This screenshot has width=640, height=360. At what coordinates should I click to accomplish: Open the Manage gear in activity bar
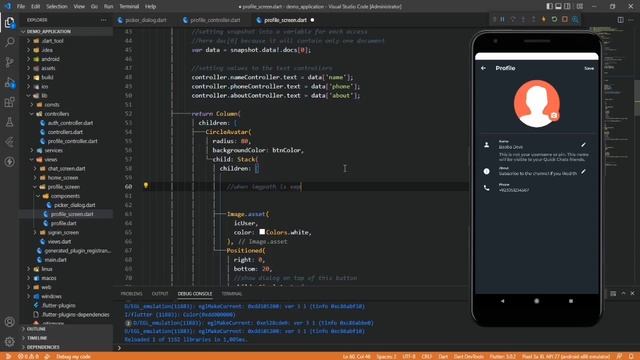[x=9, y=341]
